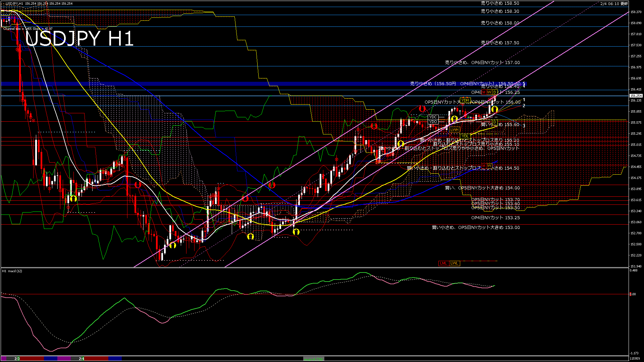Click the USDJPY,H1 chart title text
644x362 pixels.
(x=14, y=3)
